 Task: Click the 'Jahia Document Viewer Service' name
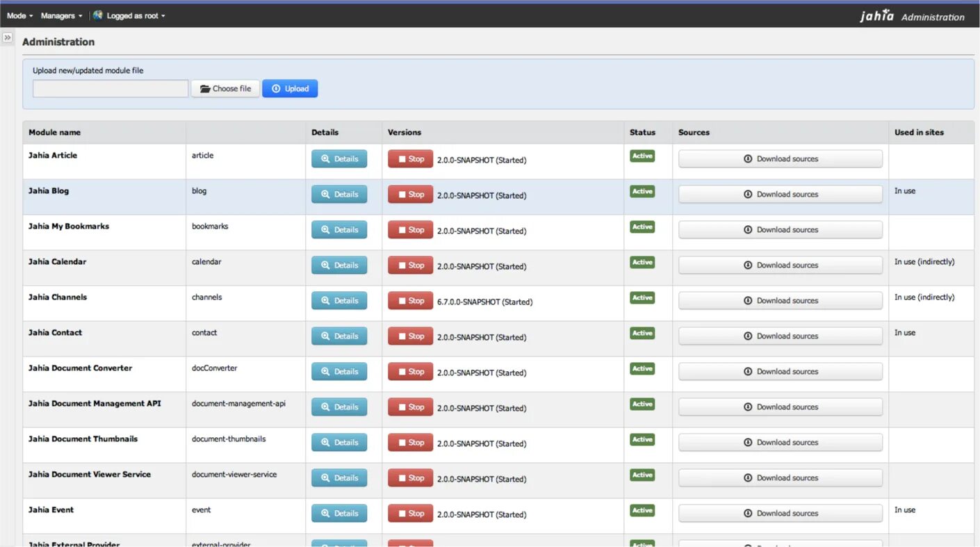click(x=90, y=474)
